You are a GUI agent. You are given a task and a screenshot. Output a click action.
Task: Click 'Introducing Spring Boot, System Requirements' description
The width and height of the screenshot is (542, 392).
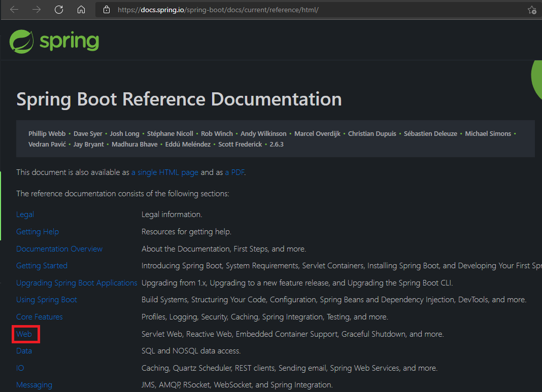(342, 266)
